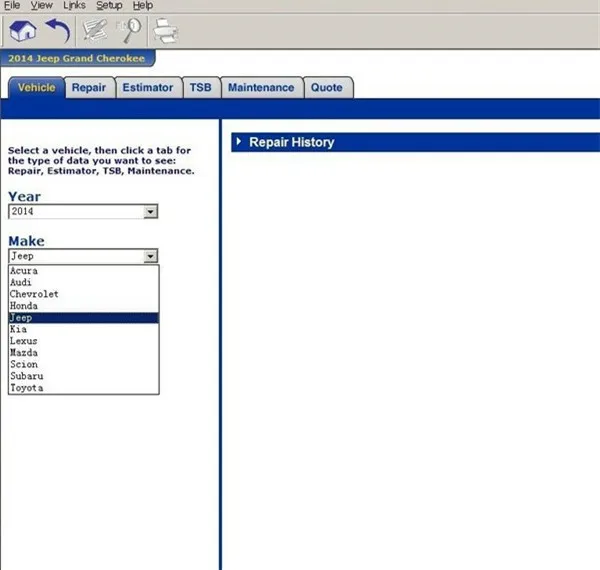Open the Quote tab
This screenshot has height=570, width=600.
pyautogui.click(x=327, y=88)
